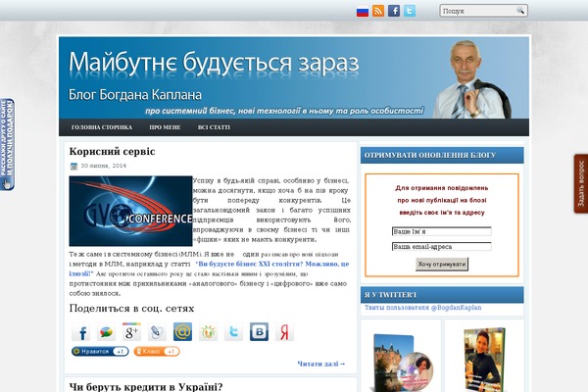Share post via Google+ icon

tap(131, 332)
